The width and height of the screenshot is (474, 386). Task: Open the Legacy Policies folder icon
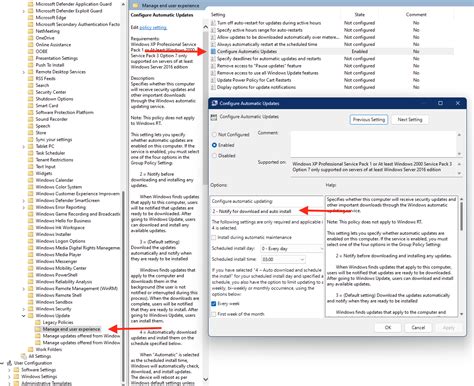click(37, 322)
